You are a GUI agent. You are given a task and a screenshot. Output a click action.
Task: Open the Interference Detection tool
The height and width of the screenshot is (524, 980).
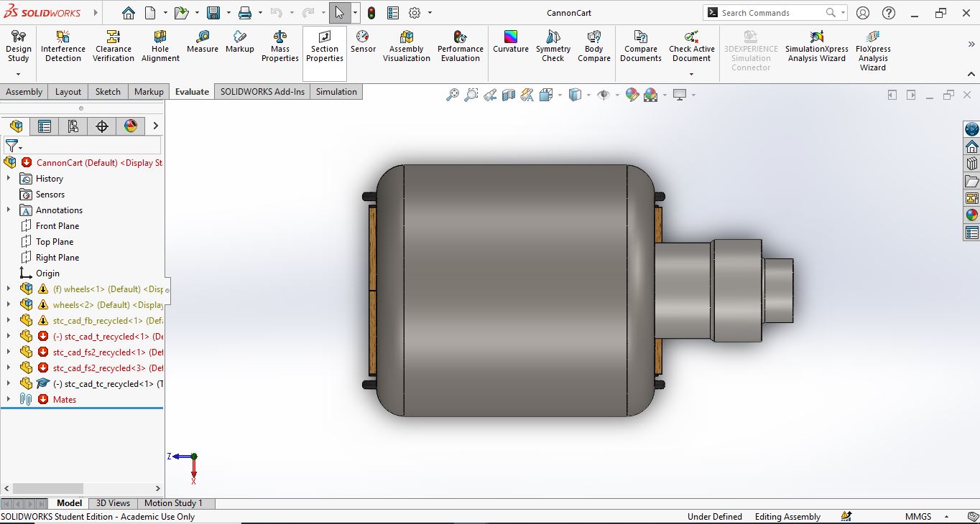pyautogui.click(x=63, y=46)
